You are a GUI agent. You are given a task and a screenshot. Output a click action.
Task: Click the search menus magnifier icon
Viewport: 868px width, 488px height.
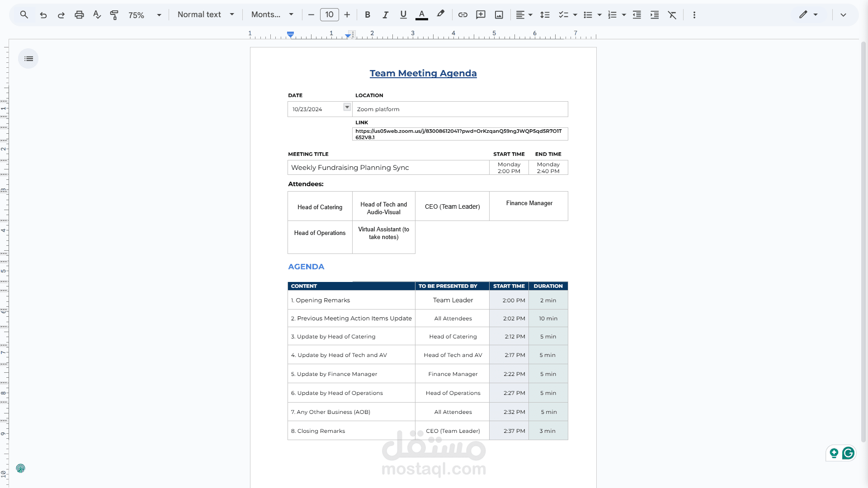pos(24,14)
